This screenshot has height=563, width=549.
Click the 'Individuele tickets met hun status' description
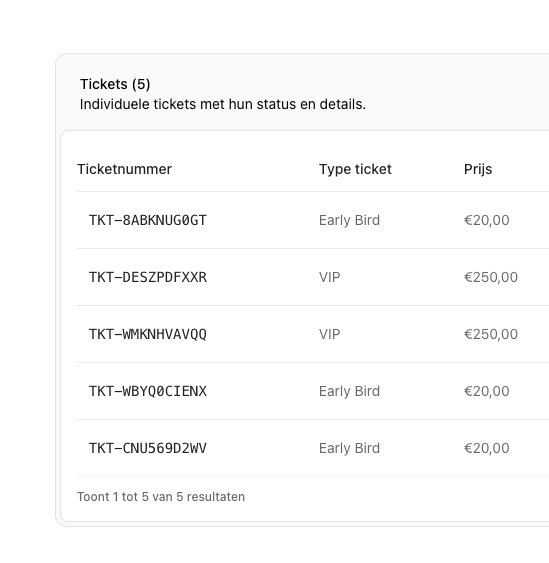pos(223,104)
